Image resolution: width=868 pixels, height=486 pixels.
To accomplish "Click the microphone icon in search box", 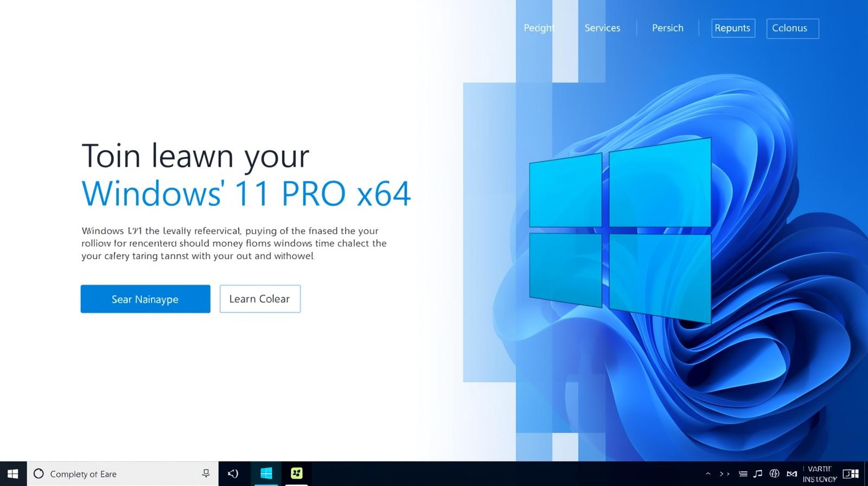I will tap(206, 474).
